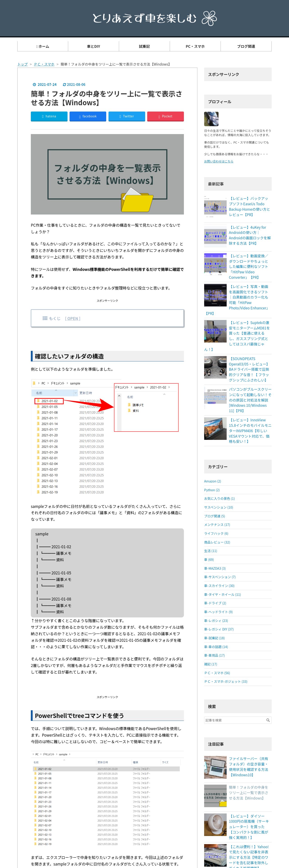289x868 pixels.
Task: Click the list icon beside もくじ
Action: point(45,318)
